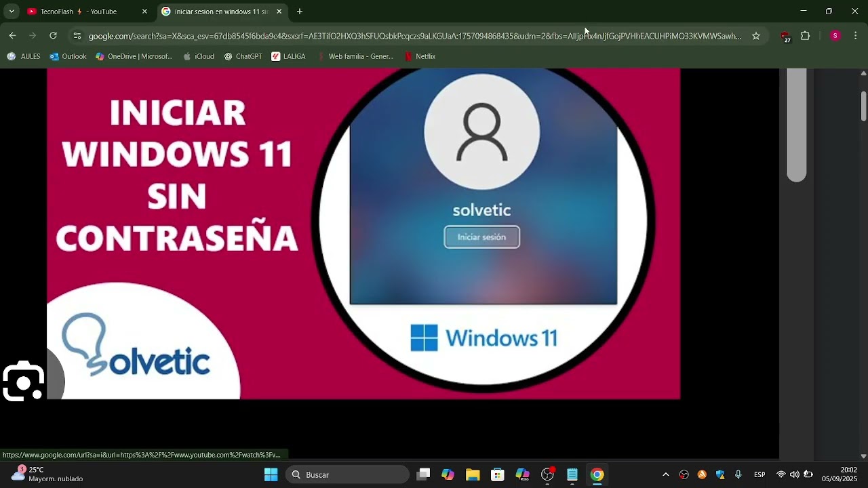
Task: Open the extension with the 27 badge
Action: 785,37
